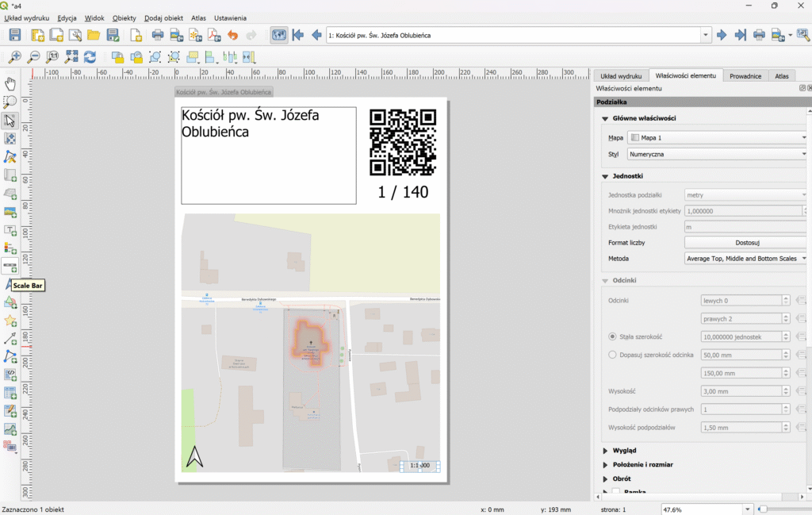Switch to the Prowadnice tab
Image resolution: width=812 pixels, height=515 pixels.
point(745,76)
